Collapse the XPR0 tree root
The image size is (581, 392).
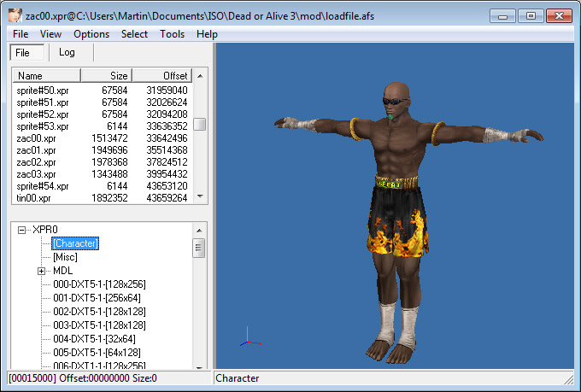pyautogui.click(x=22, y=230)
